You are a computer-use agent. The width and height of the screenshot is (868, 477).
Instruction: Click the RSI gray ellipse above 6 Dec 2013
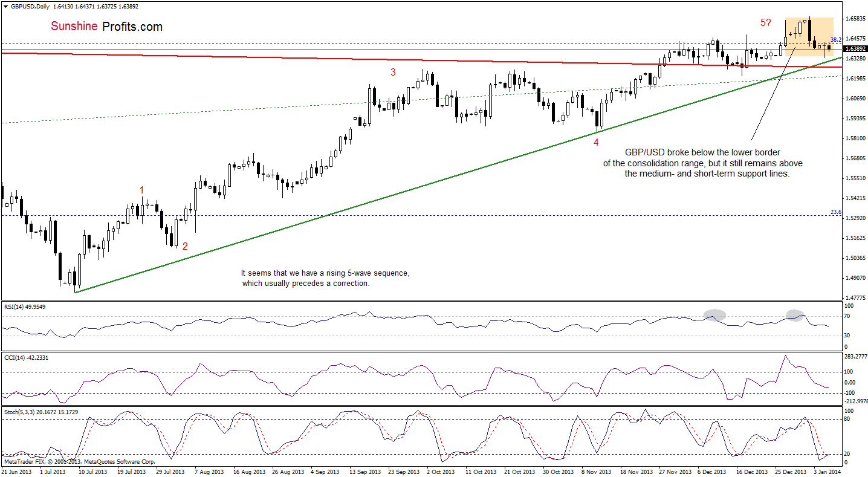click(715, 314)
